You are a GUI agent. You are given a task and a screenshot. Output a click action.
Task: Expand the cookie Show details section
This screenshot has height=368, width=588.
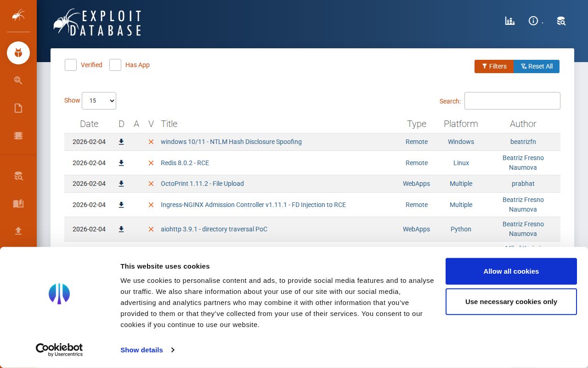tap(141, 350)
